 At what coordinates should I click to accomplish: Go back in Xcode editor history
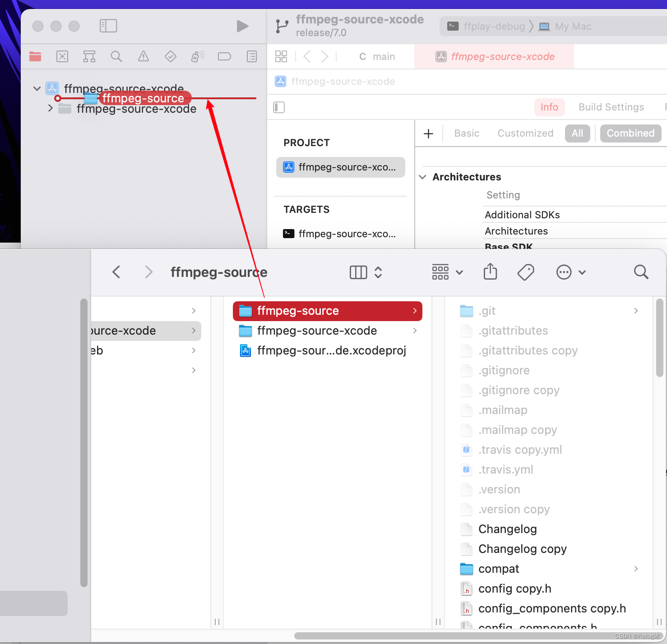pos(307,56)
